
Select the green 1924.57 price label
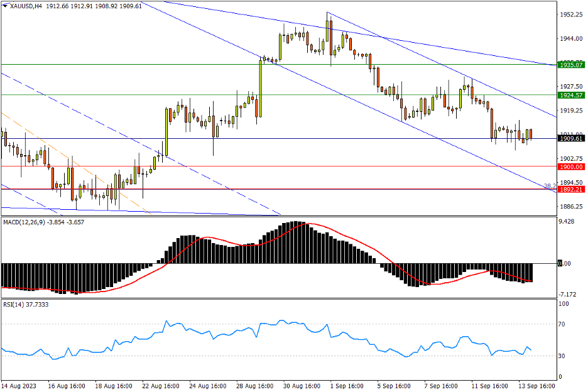571,95
